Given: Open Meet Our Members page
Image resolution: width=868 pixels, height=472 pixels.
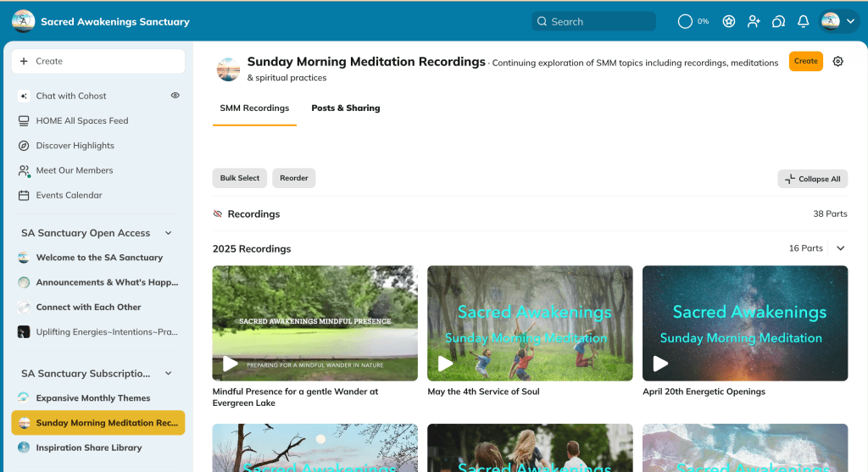Looking at the screenshot, I should [74, 170].
